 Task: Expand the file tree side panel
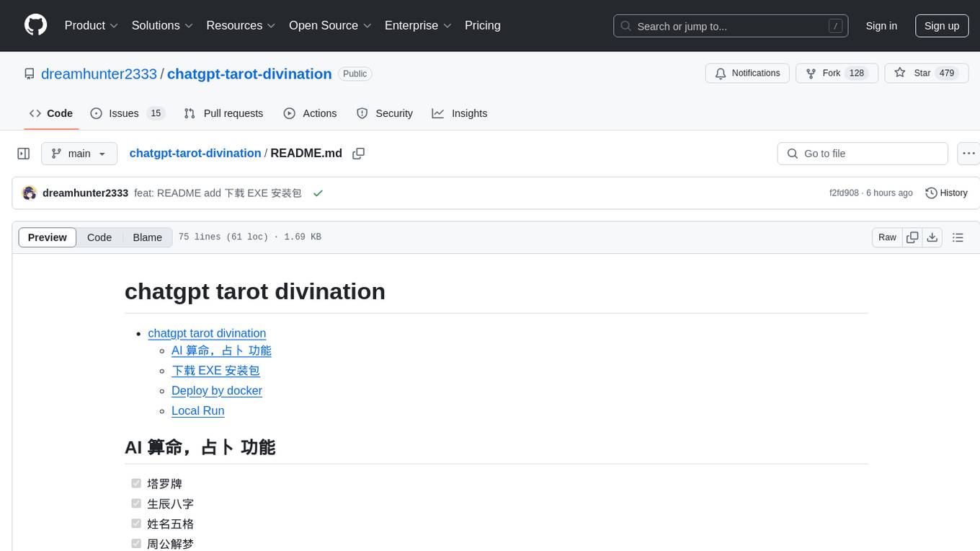point(24,154)
